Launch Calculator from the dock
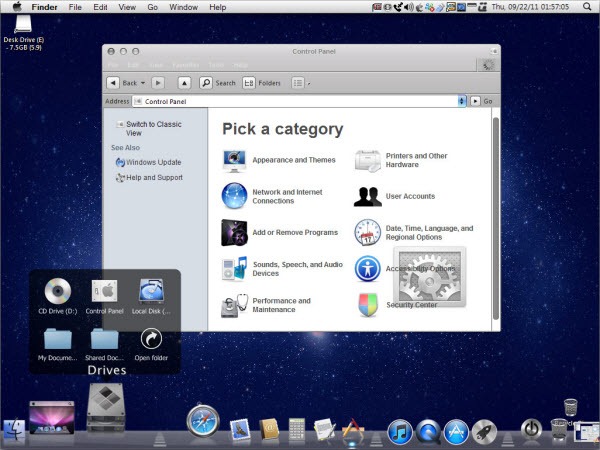Screen dimensions: 600x450 pyautogui.click(x=297, y=429)
